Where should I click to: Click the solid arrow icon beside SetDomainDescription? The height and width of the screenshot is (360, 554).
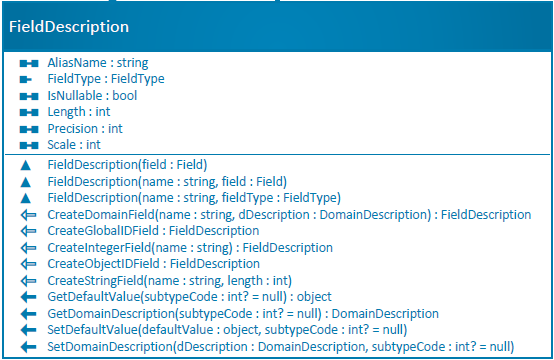click(28, 347)
